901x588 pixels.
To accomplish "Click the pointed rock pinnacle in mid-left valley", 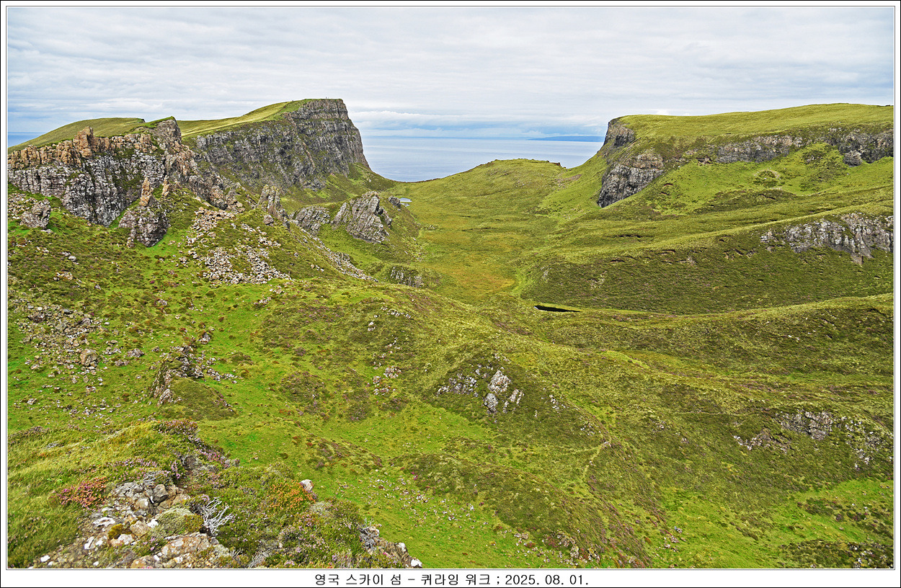I will (x=365, y=215).
